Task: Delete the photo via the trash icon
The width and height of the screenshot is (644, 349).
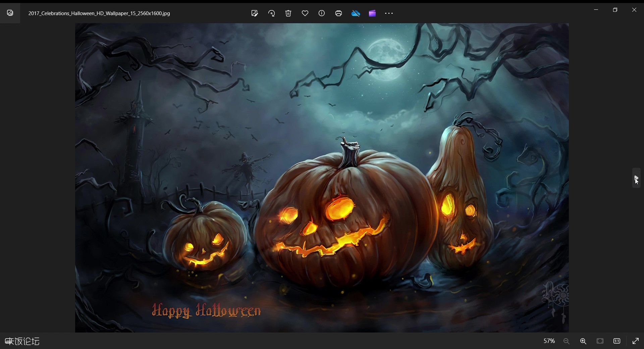Action: pyautogui.click(x=288, y=13)
